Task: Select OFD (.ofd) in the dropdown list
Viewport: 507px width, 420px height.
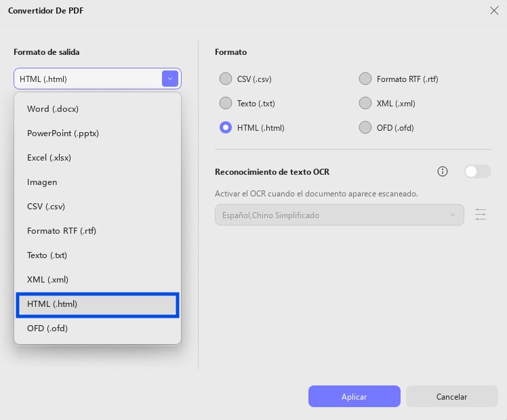Action: click(98, 329)
